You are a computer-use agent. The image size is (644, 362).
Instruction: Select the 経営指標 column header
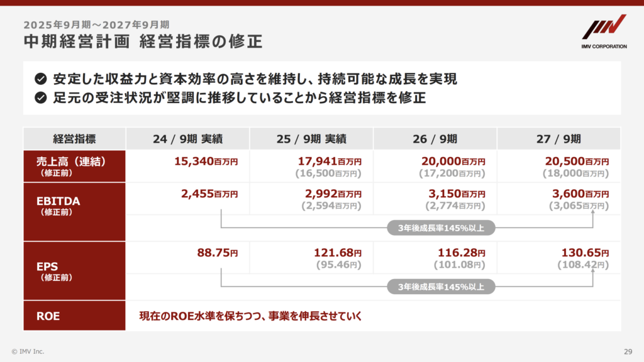(74, 139)
